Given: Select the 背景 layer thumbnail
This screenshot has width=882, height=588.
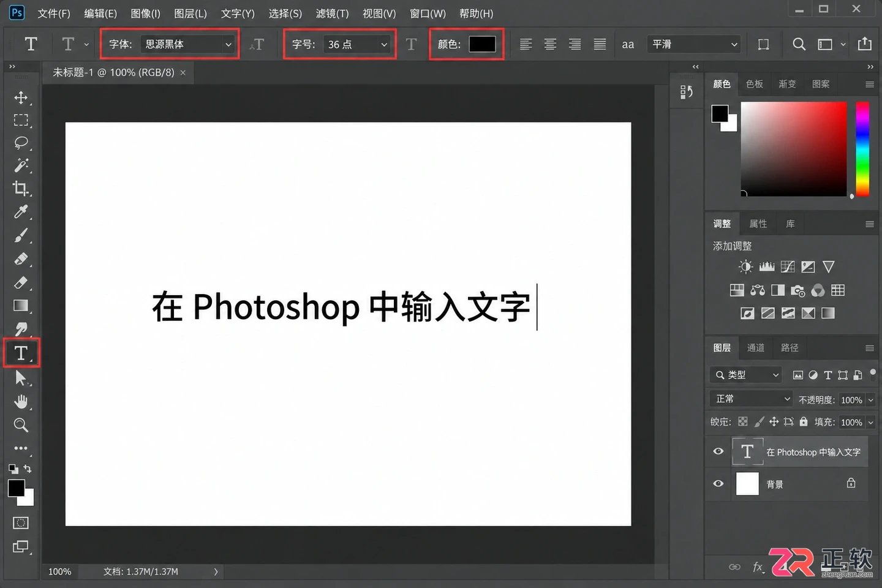Looking at the screenshot, I should coord(747,484).
